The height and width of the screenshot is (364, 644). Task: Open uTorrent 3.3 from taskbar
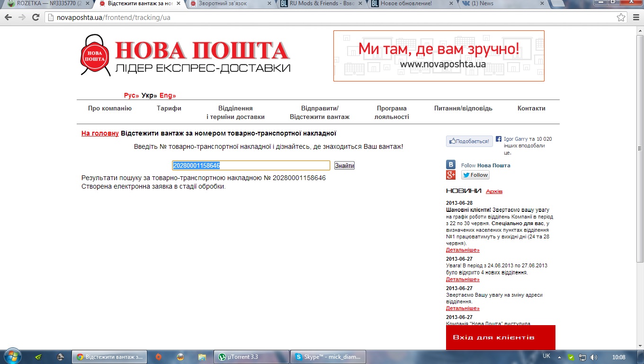tap(251, 357)
